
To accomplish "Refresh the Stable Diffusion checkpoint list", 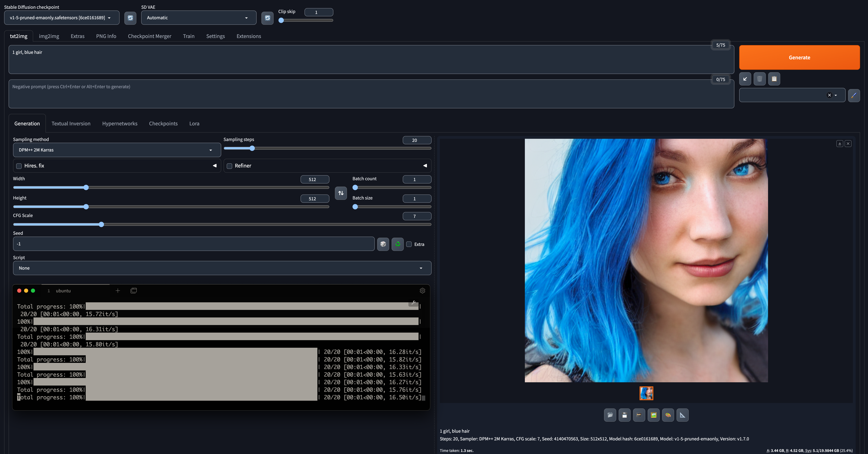I will tap(130, 18).
